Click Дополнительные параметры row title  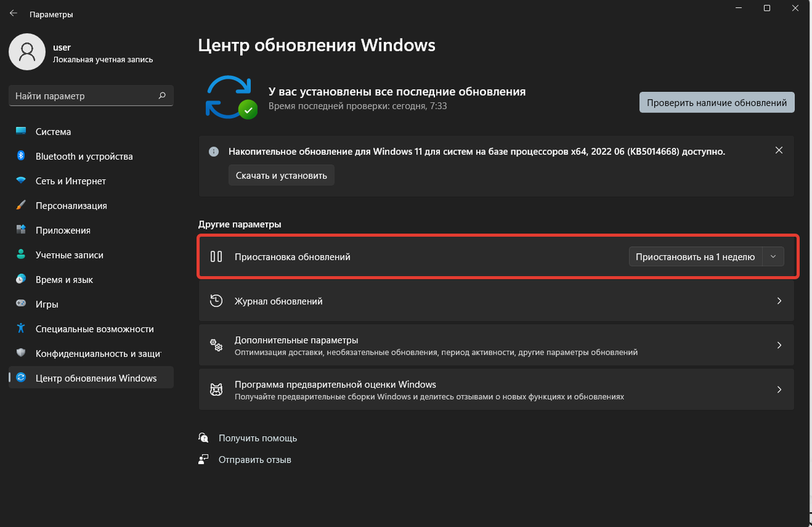point(296,340)
